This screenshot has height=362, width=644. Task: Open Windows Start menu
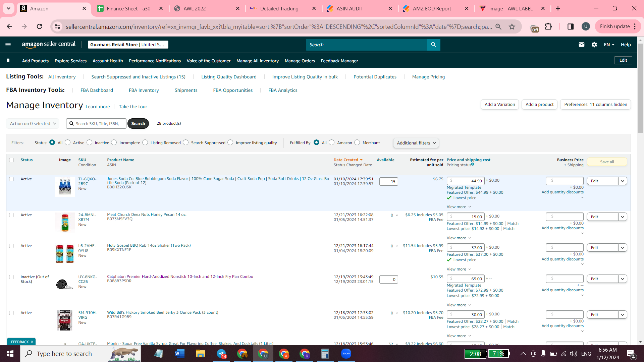[x=10, y=354]
